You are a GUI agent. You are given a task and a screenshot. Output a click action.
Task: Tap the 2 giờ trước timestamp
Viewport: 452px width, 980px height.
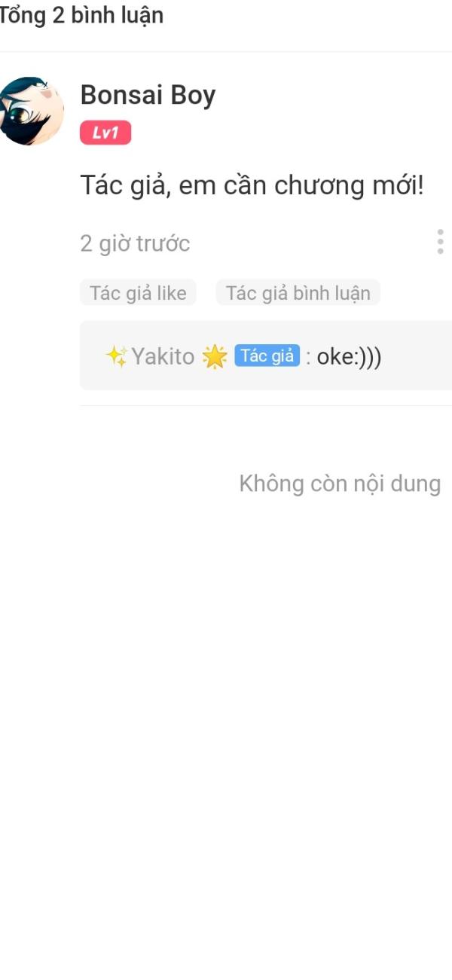pos(135,243)
